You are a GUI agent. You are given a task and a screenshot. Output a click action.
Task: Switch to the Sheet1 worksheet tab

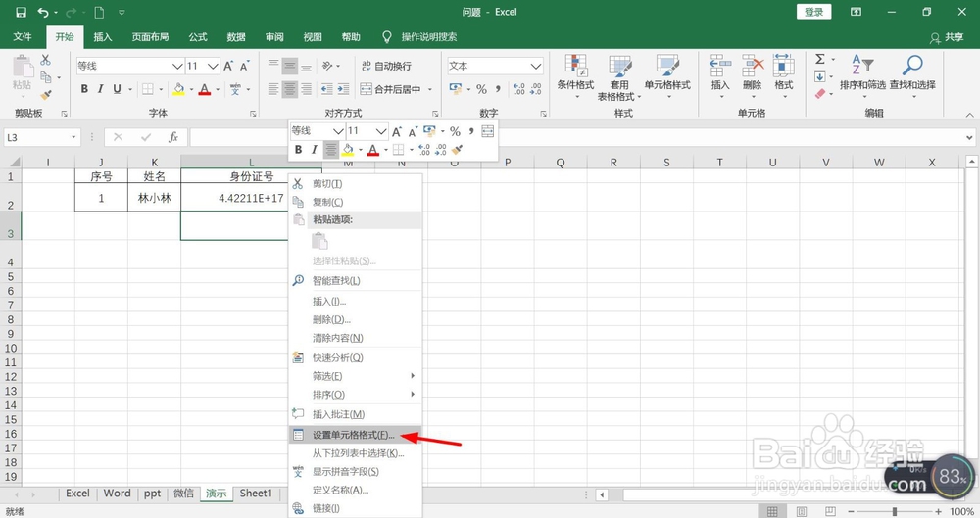pyautogui.click(x=256, y=494)
